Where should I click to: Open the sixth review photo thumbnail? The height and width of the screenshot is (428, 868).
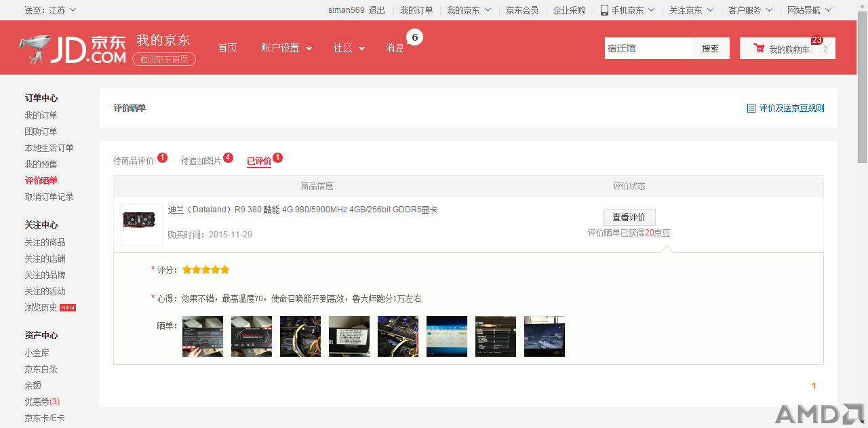pos(447,336)
